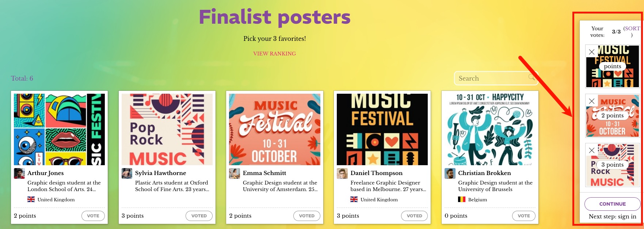Click the search magnifier icon
This screenshot has width=644, height=229.
tap(531, 77)
